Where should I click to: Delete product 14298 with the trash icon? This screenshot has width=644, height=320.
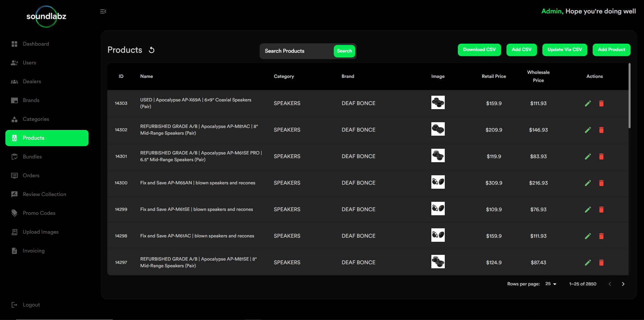tap(601, 236)
